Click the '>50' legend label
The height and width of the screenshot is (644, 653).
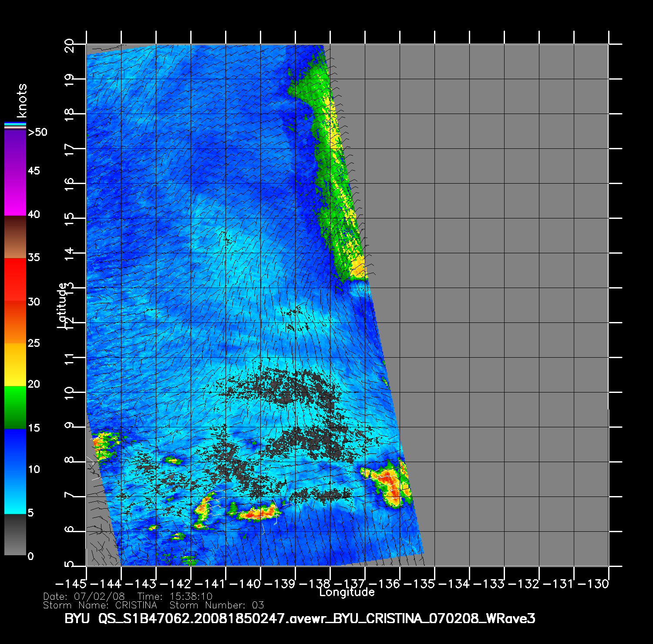pyautogui.click(x=37, y=132)
